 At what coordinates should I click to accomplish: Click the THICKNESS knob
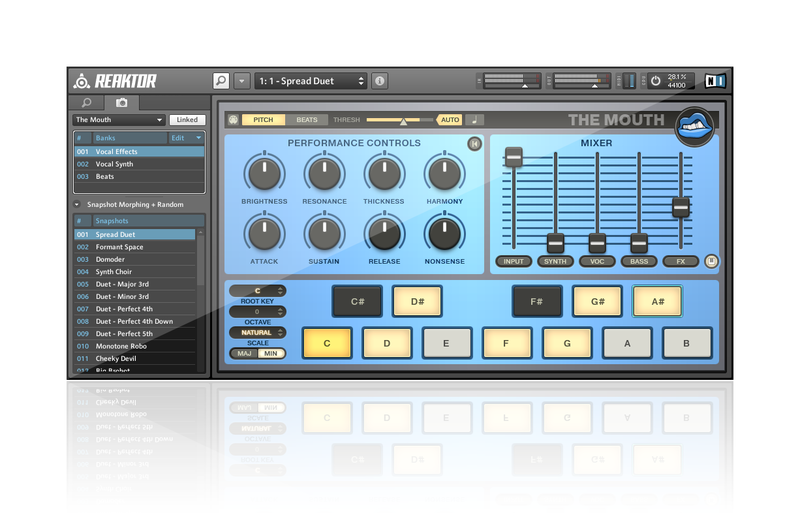[384, 173]
